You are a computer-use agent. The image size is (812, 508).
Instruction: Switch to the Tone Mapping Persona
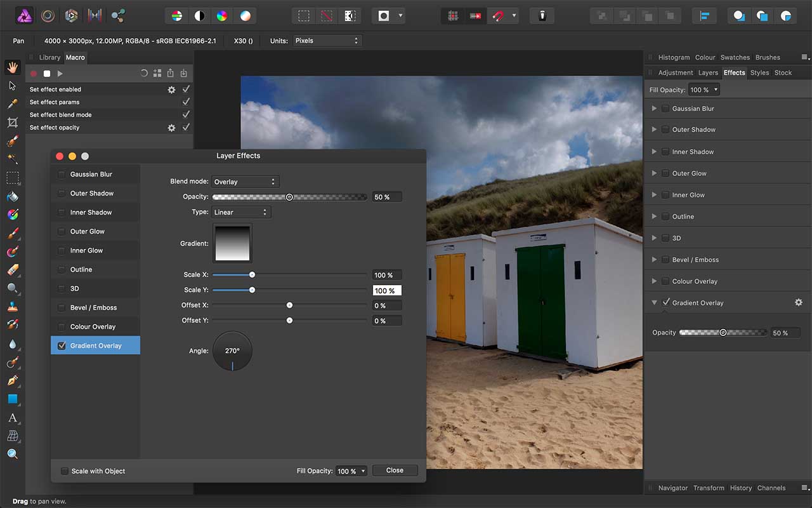click(x=95, y=15)
